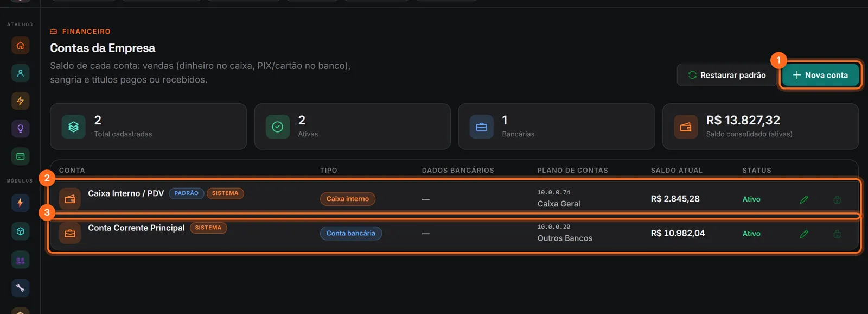Open the people module icon
The width and height of the screenshot is (868, 314).
[x=20, y=260]
